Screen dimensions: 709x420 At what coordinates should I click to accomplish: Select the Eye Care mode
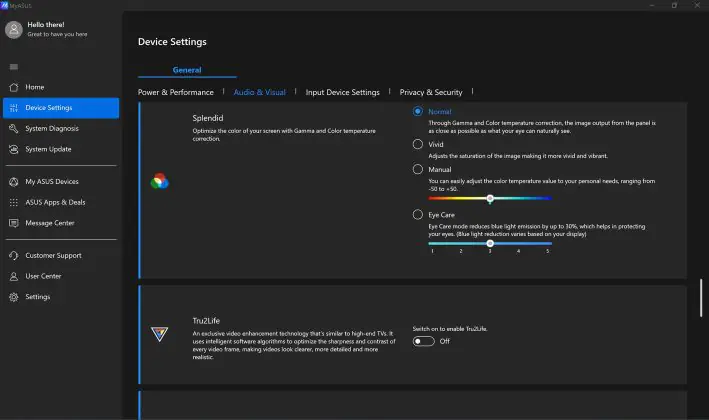418,214
